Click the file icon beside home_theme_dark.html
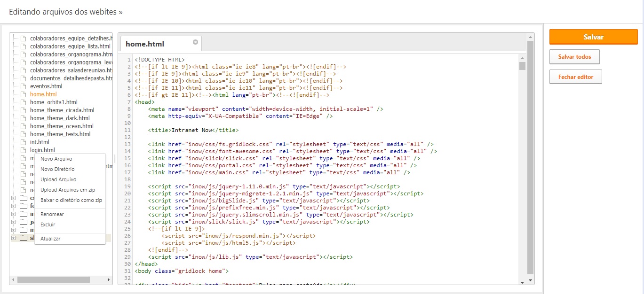644x294 pixels. click(24, 118)
